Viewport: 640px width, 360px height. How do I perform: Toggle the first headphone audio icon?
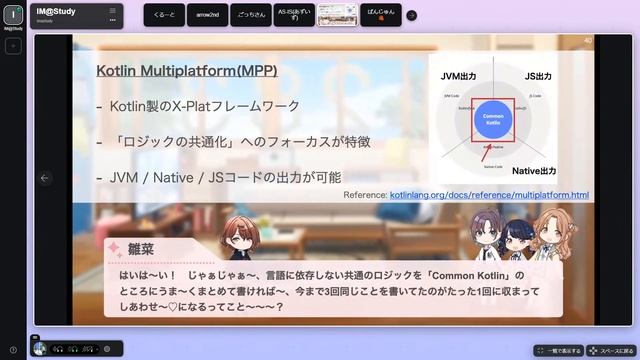(x=58, y=349)
